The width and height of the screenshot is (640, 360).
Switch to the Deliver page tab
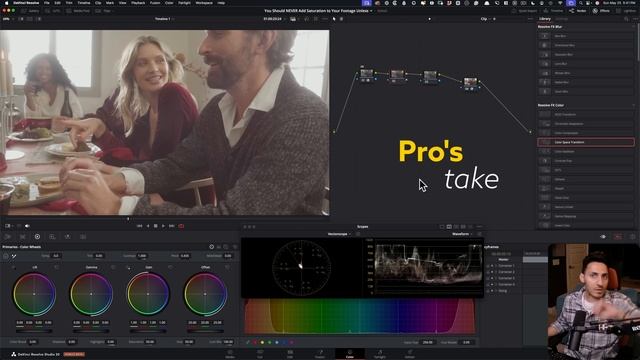(410, 354)
